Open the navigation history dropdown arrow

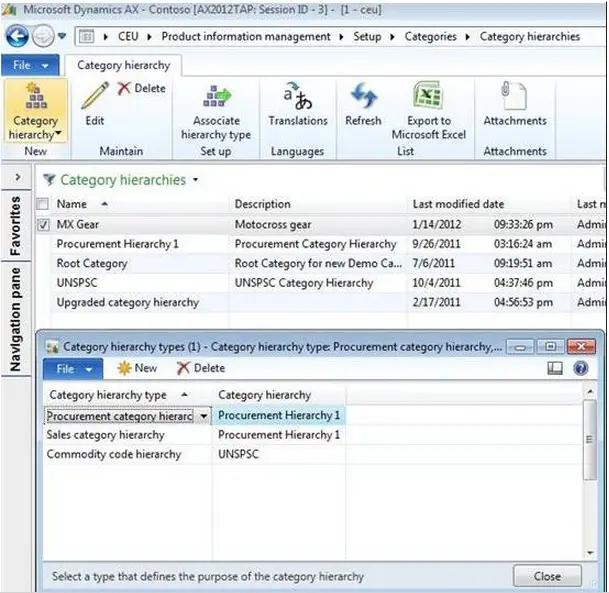tap(62, 36)
